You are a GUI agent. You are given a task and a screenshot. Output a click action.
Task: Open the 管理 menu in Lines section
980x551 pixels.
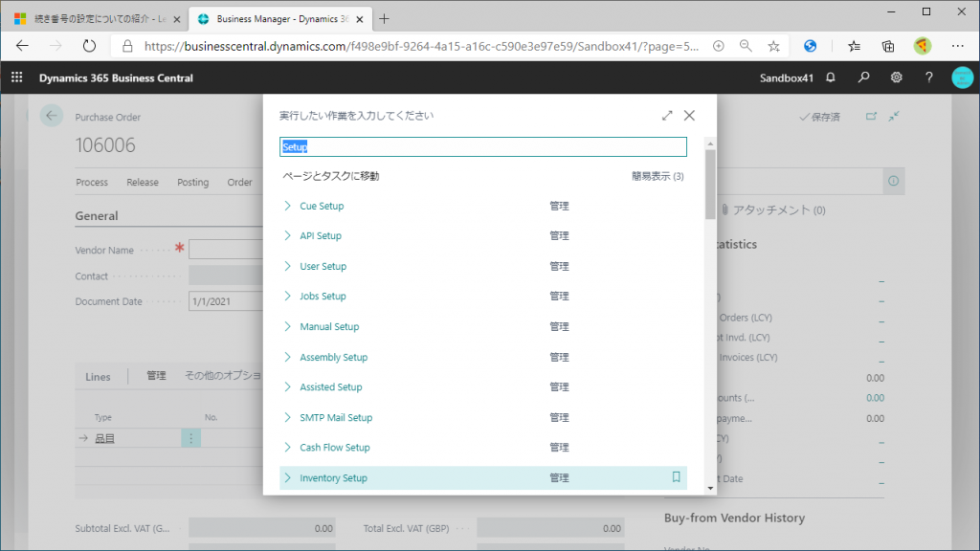156,375
